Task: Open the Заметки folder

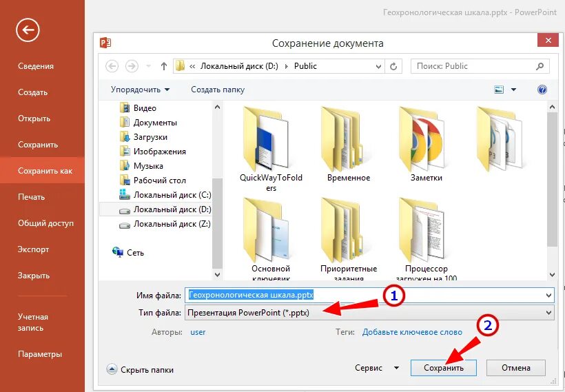Action: 427,145
